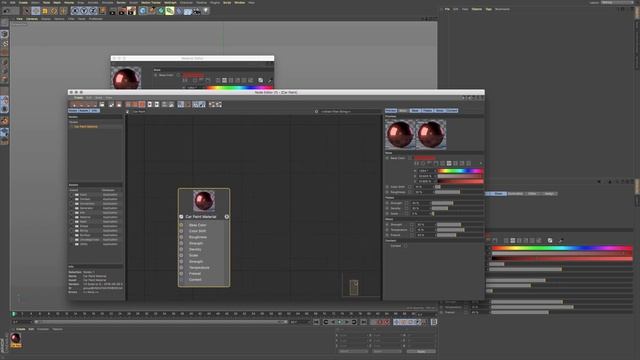Expand the Utility asset folder
The image size is (640, 360).
point(72,244)
